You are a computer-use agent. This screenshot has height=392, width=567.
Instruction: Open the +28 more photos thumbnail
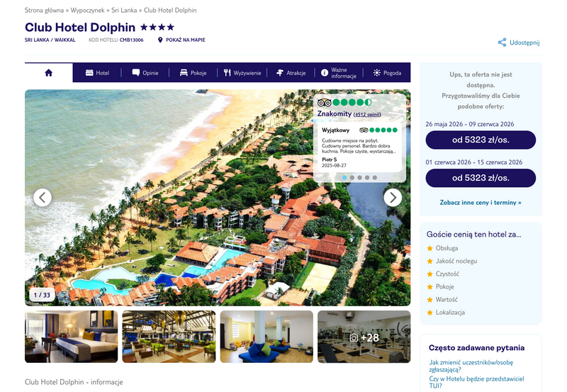pyautogui.click(x=364, y=337)
